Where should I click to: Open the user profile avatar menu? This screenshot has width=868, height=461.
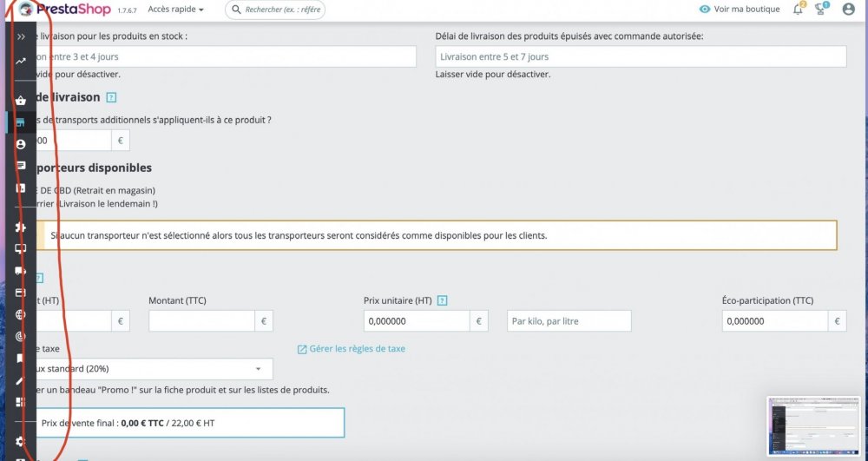point(849,10)
